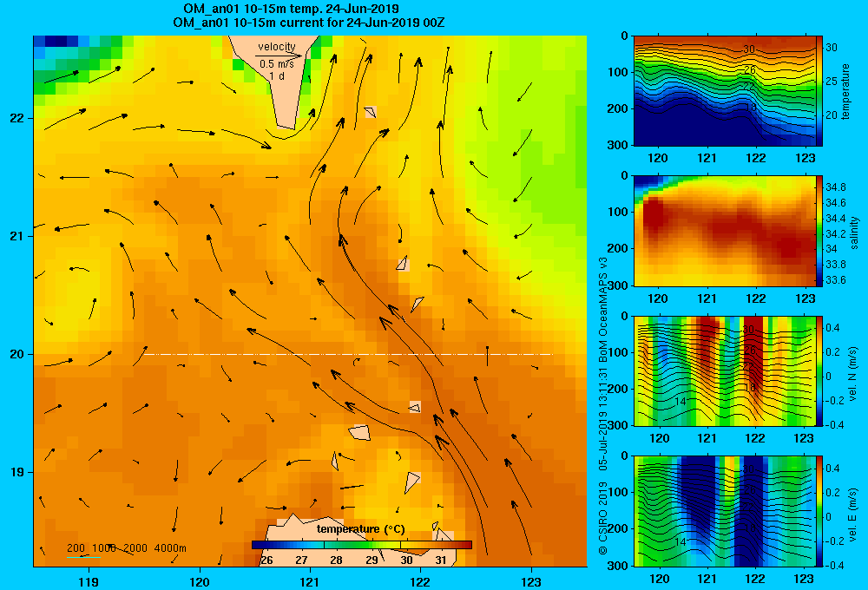Click the depth contour legend 200 1000 2000 4000m
Viewport: 868px width, 590px height.
tap(126, 548)
